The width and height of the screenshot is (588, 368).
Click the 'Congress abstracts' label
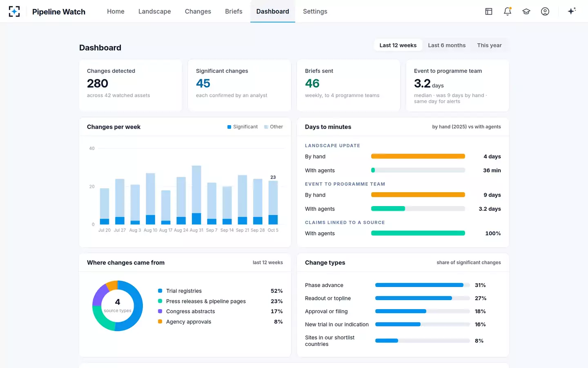[190, 312]
